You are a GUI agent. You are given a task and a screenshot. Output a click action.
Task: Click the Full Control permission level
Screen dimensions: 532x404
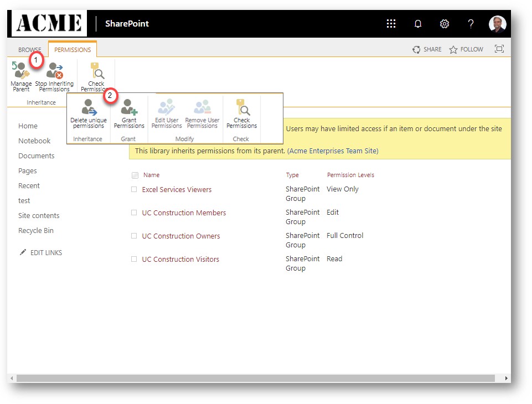click(x=345, y=235)
